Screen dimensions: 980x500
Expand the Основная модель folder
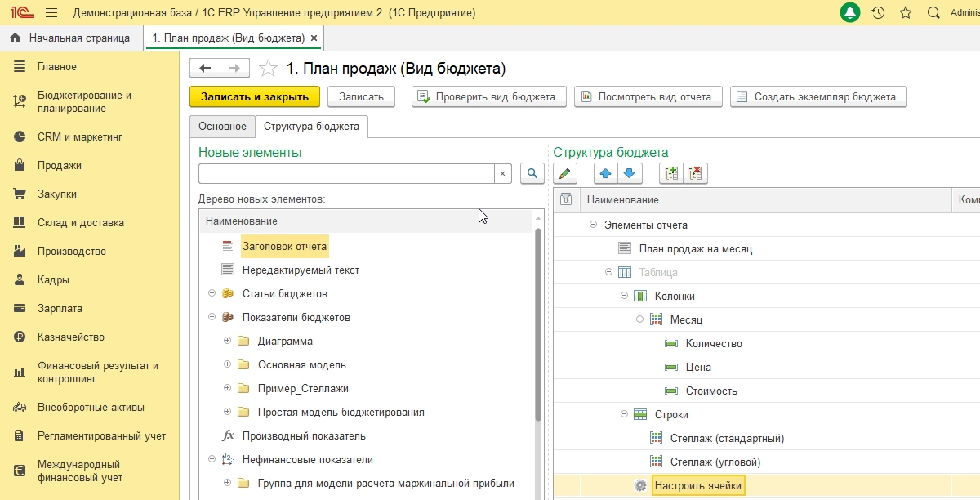(x=227, y=365)
